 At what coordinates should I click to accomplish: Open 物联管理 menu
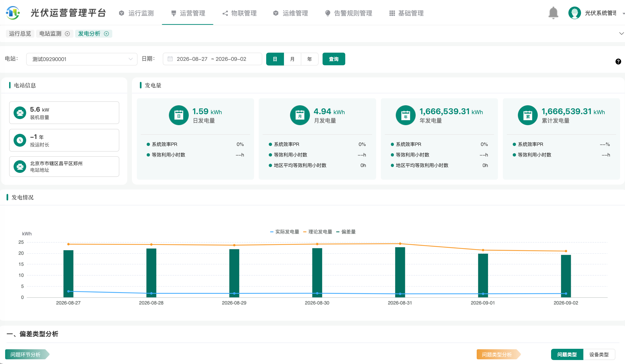click(240, 13)
